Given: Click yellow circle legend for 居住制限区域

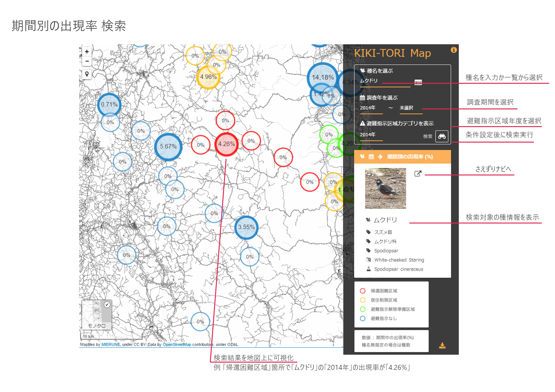Looking at the screenshot, I should point(363,300).
